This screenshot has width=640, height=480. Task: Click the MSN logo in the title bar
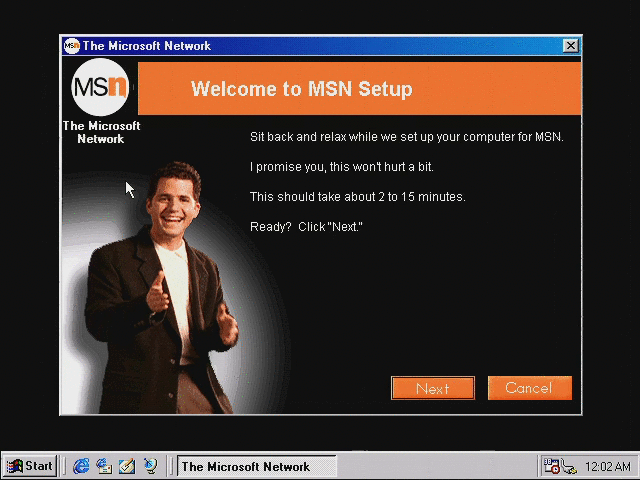[72, 46]
